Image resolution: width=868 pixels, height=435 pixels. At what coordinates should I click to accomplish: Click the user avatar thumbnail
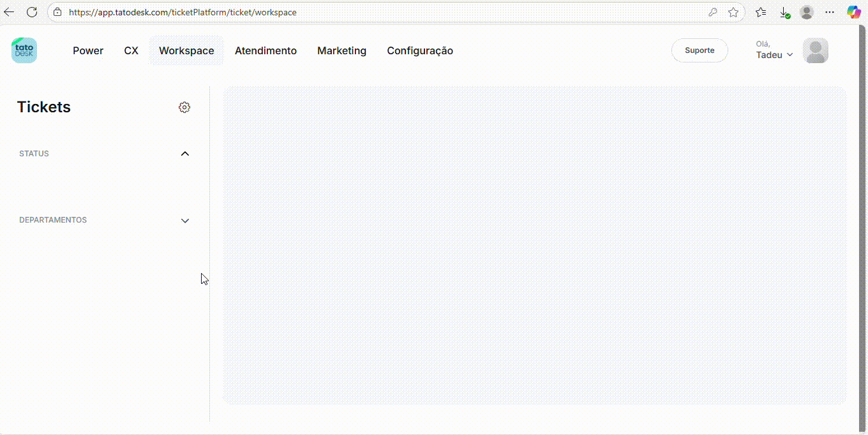(x=815, y=50)
